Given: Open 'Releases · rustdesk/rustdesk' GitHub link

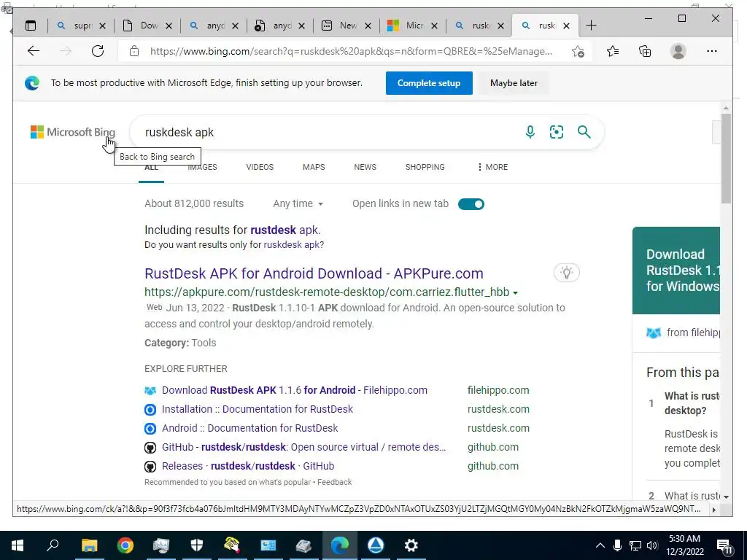Looking at the screenshot, I should (248, 466).
